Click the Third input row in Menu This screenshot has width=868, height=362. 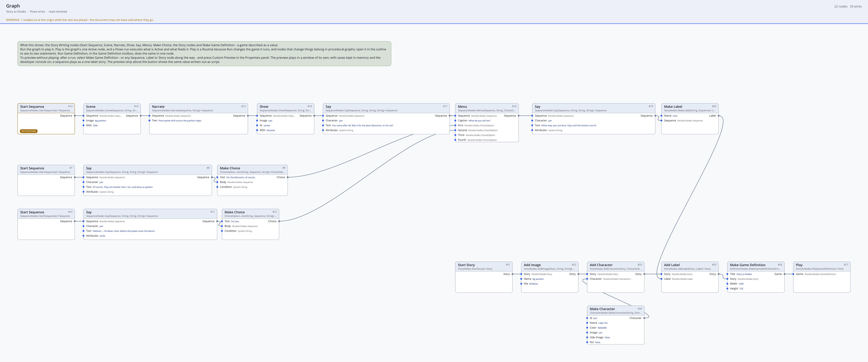pos(487,135)
